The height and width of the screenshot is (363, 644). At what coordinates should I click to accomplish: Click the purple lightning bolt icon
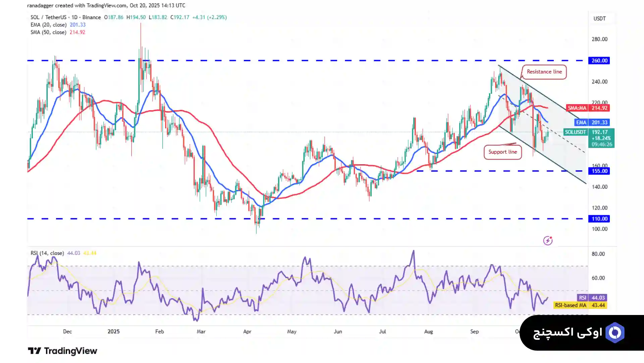coord(548,240)
